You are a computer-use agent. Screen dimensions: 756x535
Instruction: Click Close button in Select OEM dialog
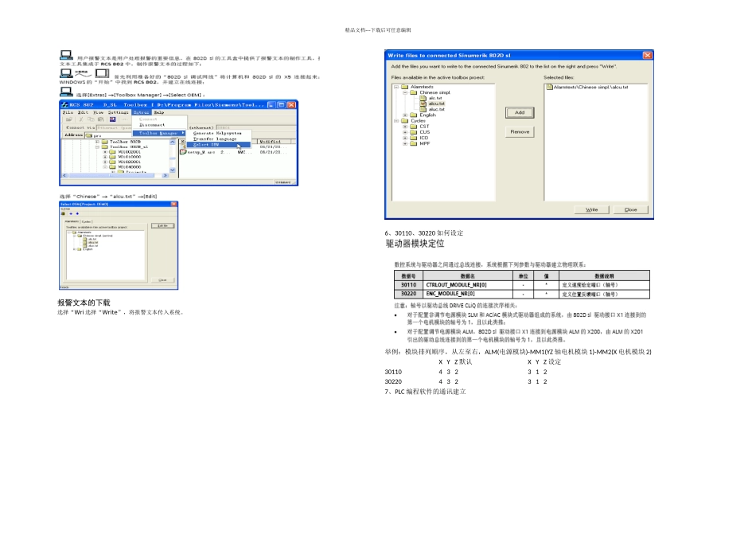coord(163,279)
